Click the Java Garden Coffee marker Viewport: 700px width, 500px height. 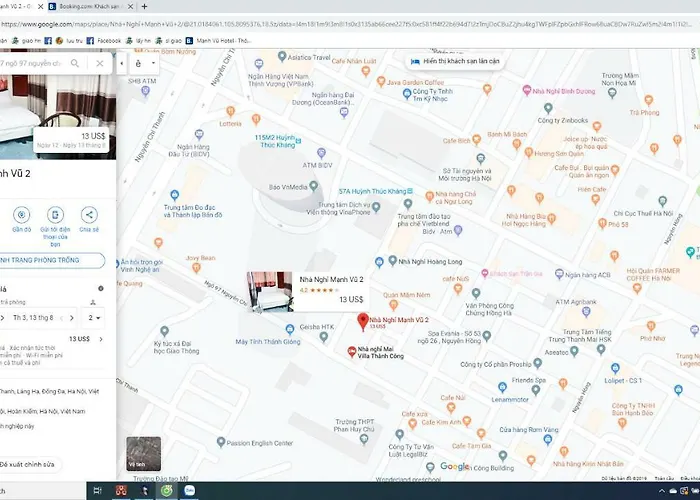click(381, 81)
